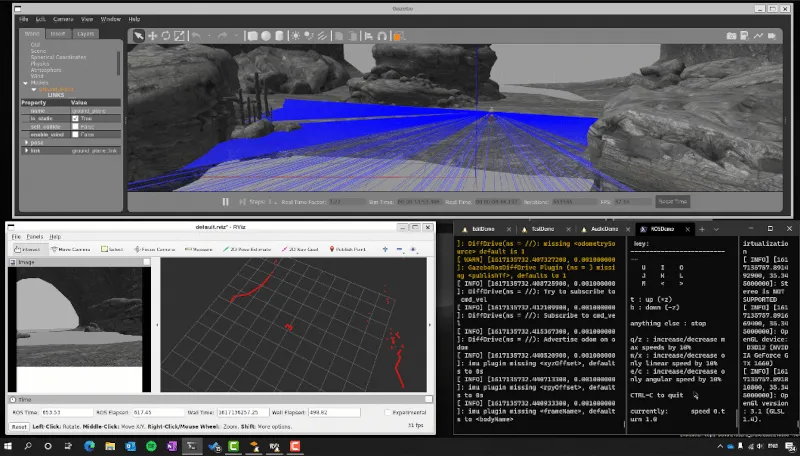Switch to the Insert tab
The height and width of the screenshot is (456, 800).
pos(59,33)
